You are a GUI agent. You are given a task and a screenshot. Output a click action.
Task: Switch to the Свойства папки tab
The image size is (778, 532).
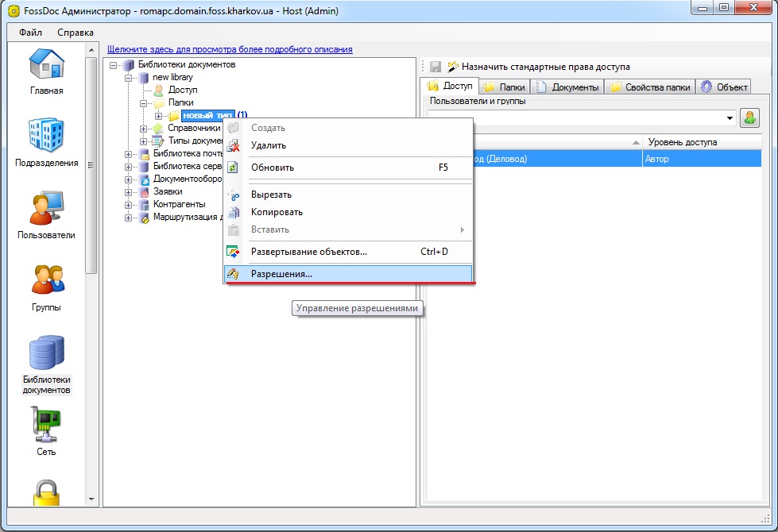(652, 87)
